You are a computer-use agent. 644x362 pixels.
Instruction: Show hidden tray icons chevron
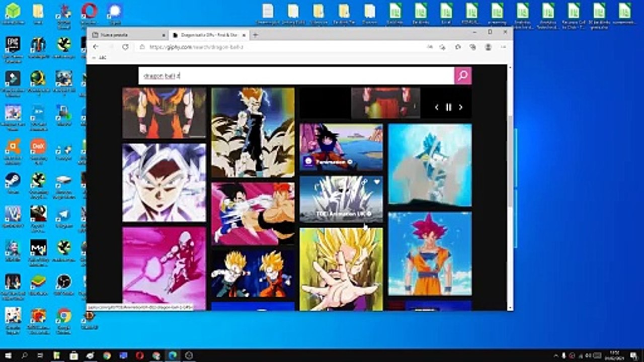(x=555, y=355)
